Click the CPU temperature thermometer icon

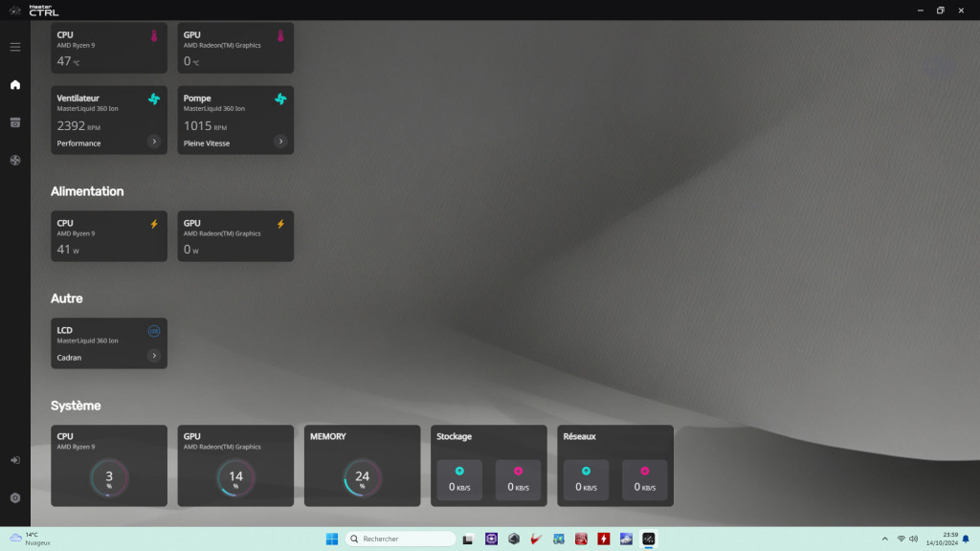(154, 35)
